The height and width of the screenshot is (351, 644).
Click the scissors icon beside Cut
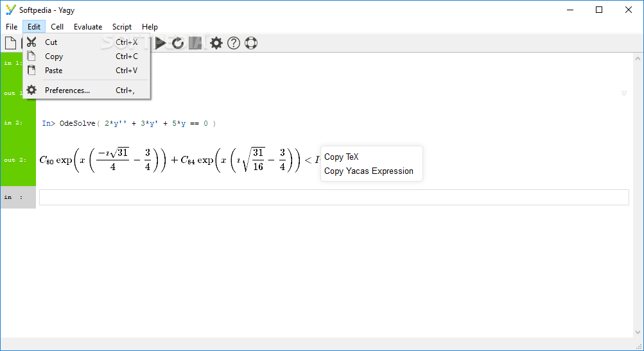point(31,42)
